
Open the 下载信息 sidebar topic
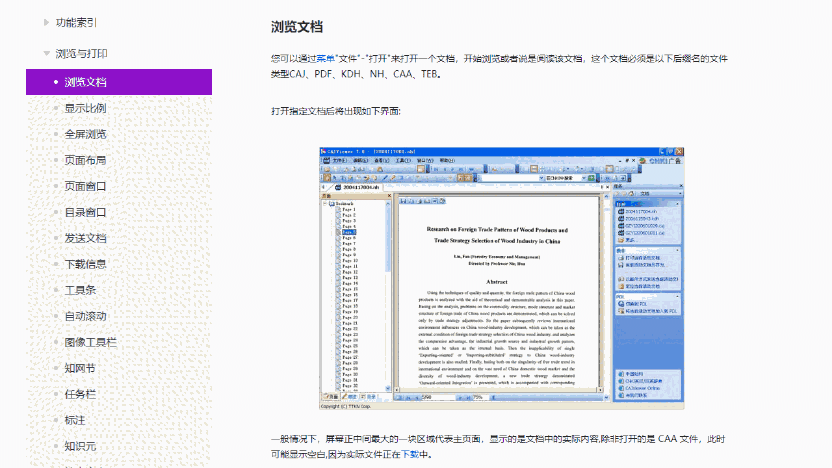pyautogui.click(x=85, y=264)
